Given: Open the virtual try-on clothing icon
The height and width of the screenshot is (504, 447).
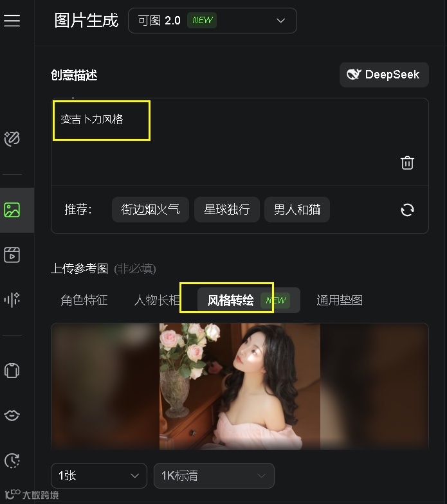Looking at the screenshot, I should coord(12,370).
